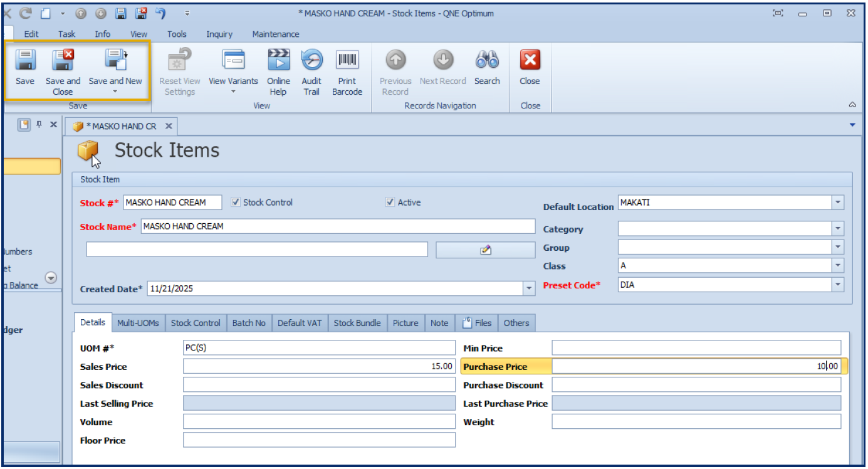Click quick access undo arrow
The height and width of the screenshot is (469, 868).
(161, 13)
